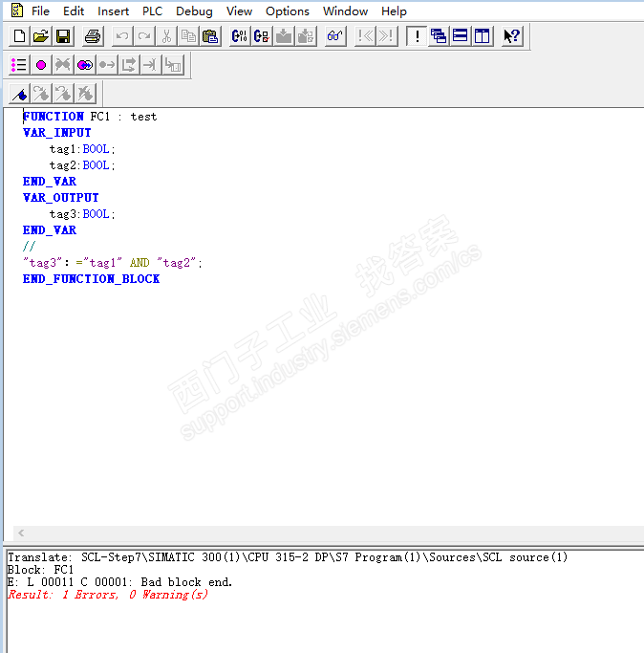Open the breakpoint list icon with magenta dots

(19, 65)
